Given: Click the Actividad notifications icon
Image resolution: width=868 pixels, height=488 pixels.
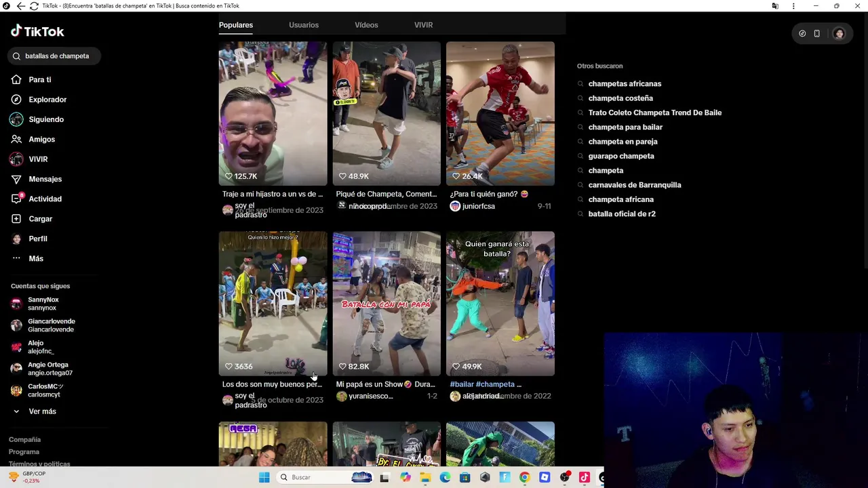Looking at the screenshot, I should point(16,199).
